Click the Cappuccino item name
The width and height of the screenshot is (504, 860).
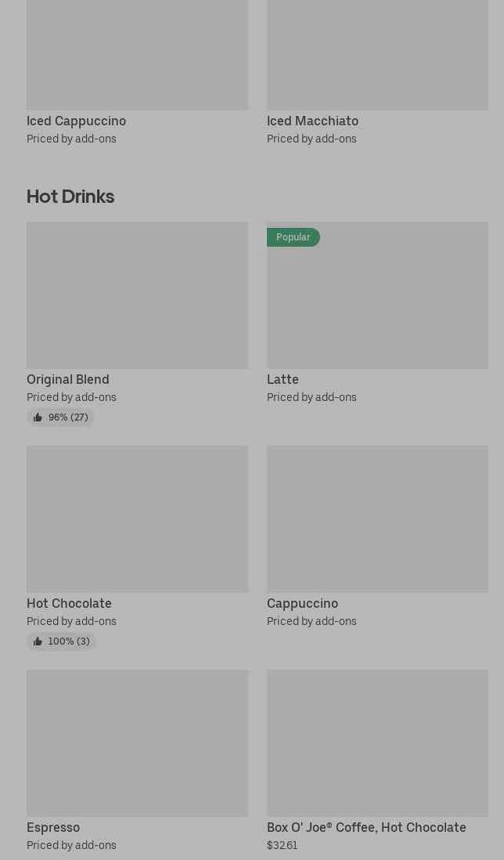pos(302,603)
